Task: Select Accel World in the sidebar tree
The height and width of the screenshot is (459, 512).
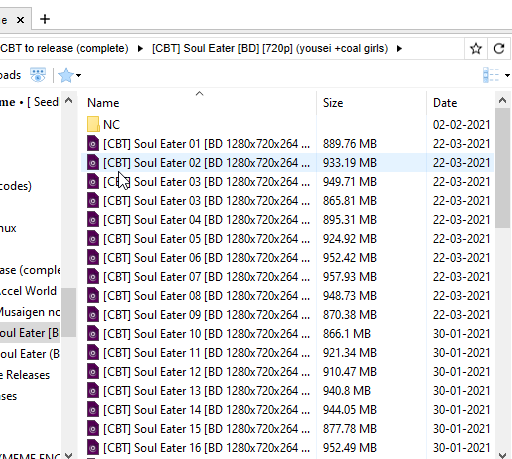Action: point(29,291)
